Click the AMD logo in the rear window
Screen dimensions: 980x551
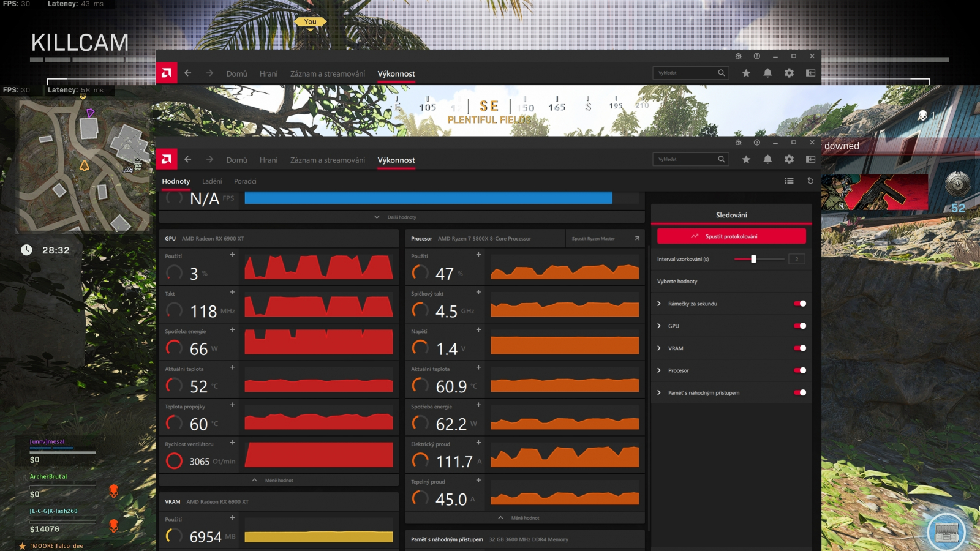click(167, 73)
